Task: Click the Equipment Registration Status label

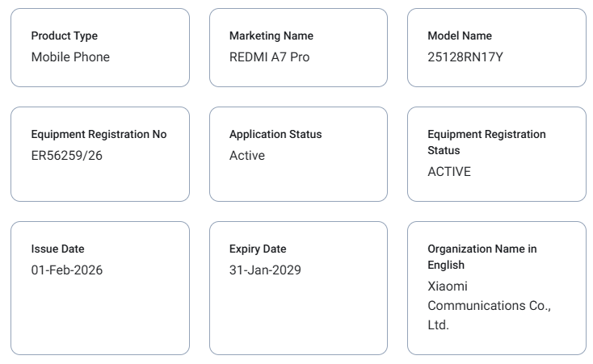Action: [486, 142]
